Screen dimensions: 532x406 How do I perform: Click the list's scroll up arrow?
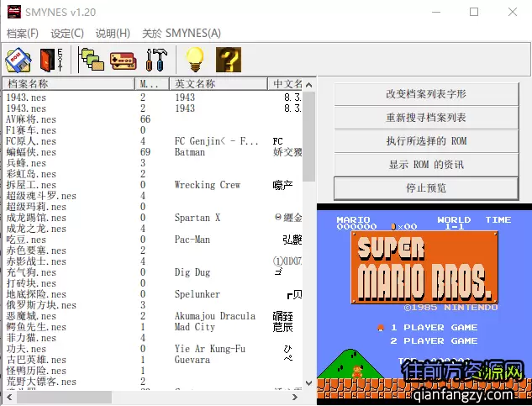point(308,85)
